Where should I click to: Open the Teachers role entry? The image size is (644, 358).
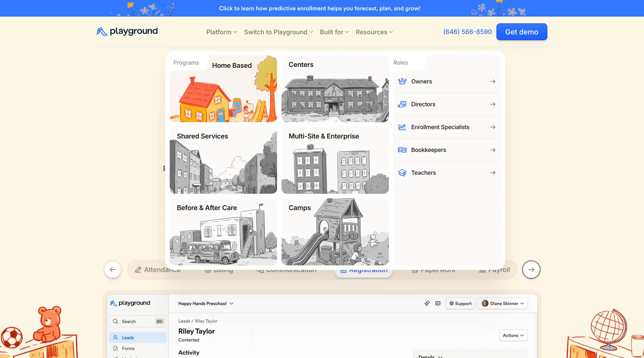pos(447,173)
